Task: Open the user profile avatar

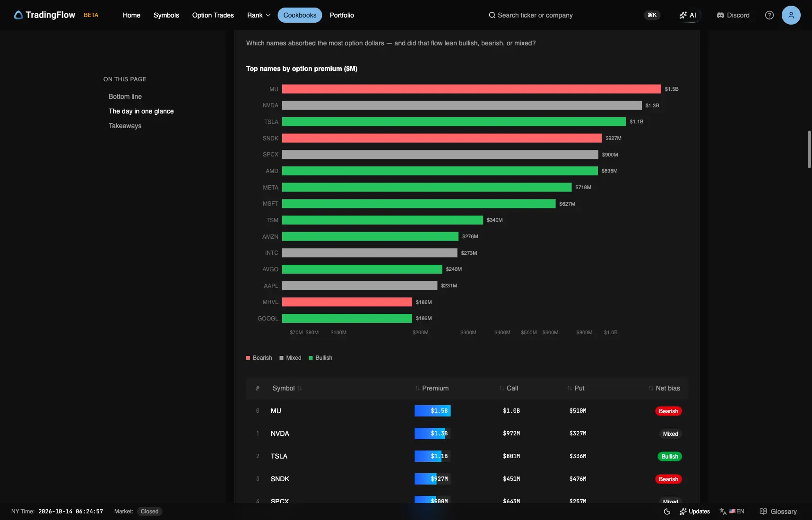Action: point(791,15)
